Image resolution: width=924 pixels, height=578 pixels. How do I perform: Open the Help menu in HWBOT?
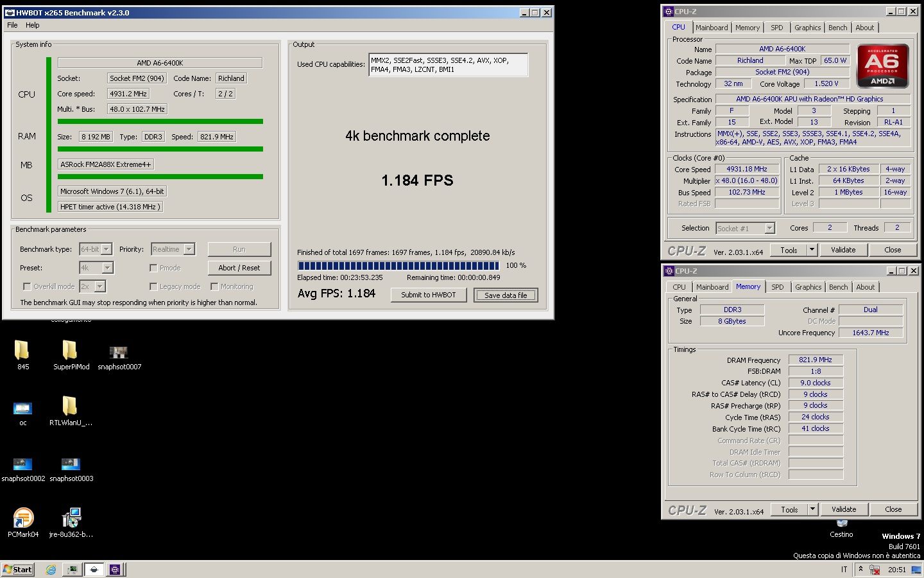(33, 25)
